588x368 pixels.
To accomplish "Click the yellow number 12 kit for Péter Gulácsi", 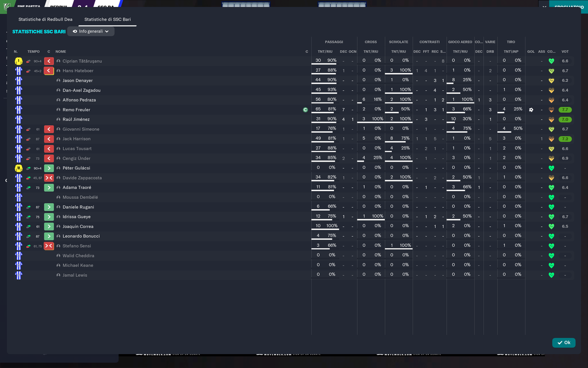I will tap(18, 168).
